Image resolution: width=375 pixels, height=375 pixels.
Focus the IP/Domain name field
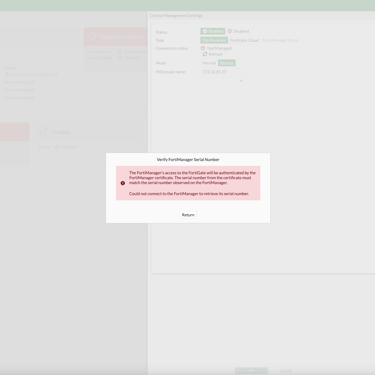(241, 72)
